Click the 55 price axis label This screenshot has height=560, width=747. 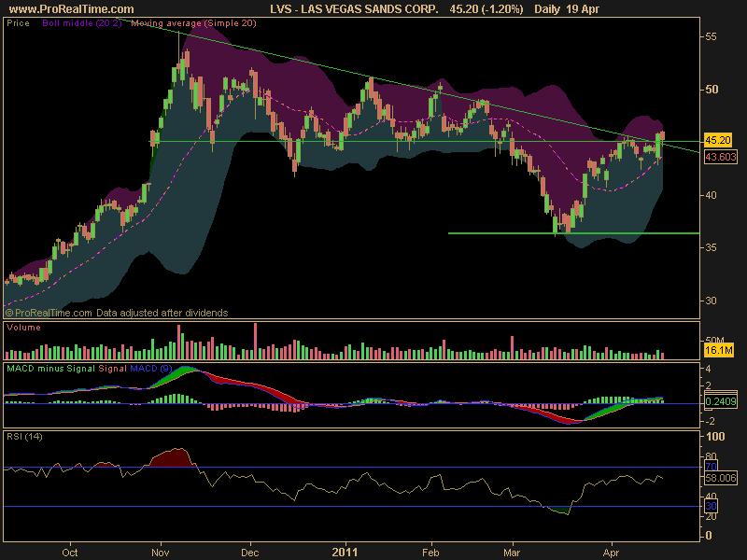coord(711,36)
